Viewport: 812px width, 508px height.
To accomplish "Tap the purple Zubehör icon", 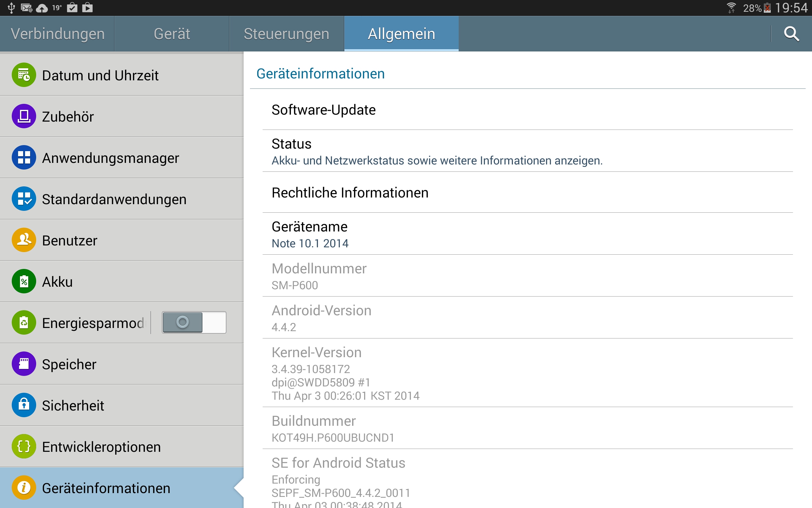I will tap(24, 116).
